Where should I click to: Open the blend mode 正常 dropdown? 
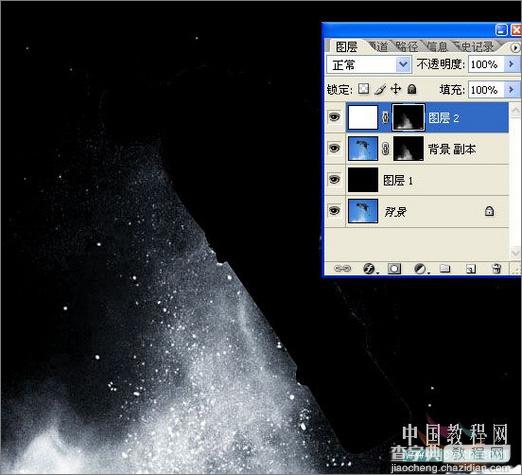tap(369, 64)
